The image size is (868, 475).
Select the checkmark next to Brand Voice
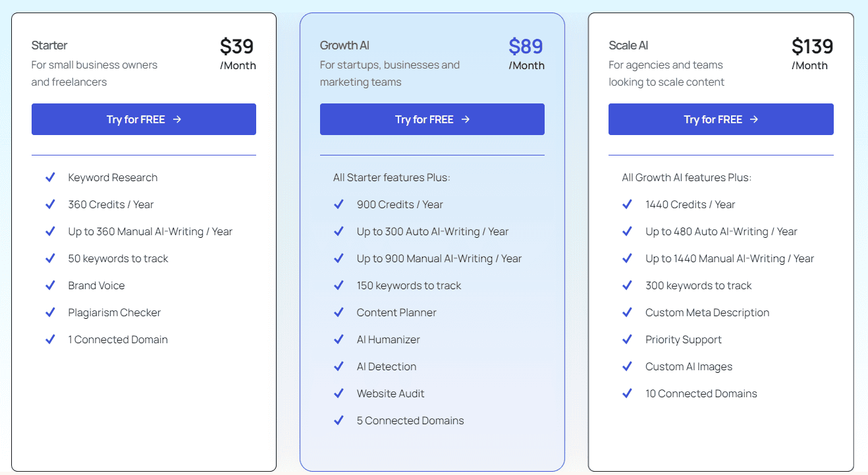[x=50, y=285]
